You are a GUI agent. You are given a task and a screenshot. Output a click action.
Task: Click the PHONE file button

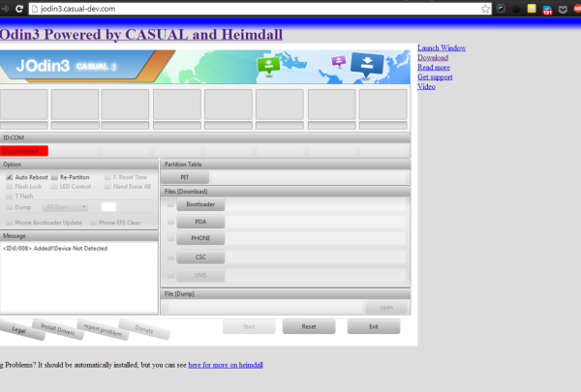coord(200,238)
